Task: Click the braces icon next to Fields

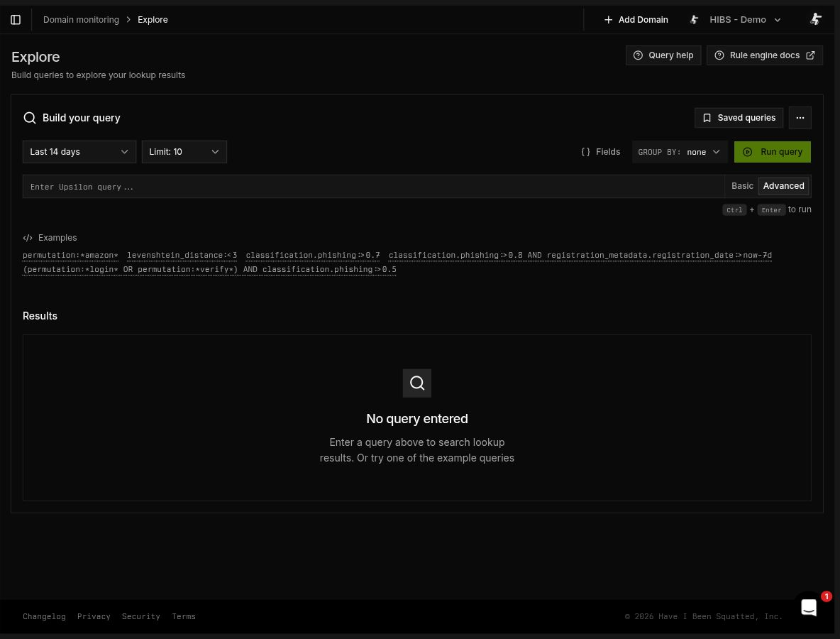Action: point(585,152)
